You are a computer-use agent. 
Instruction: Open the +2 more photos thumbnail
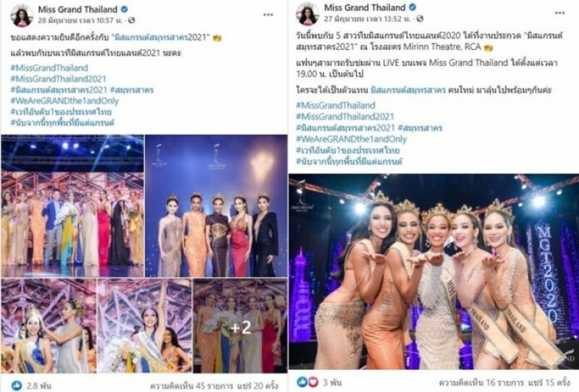pos(240,326)
